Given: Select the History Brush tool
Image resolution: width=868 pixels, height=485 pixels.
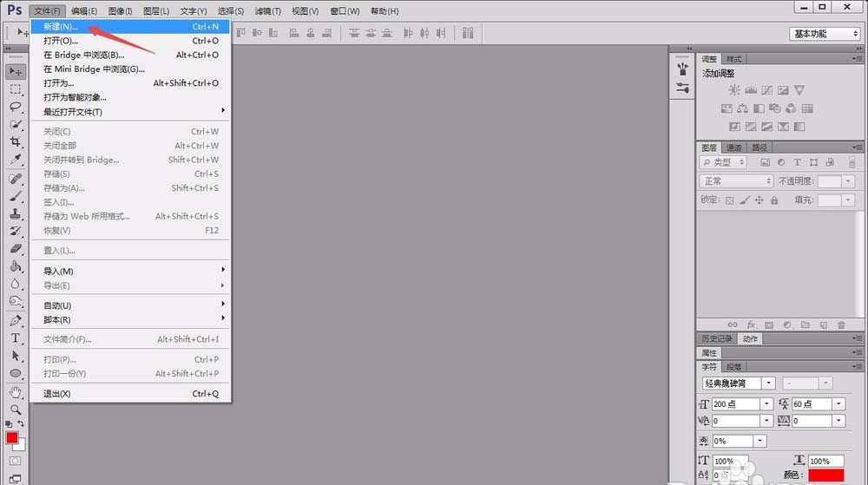Looking at the screenshot, I should [x=15, y=231].
